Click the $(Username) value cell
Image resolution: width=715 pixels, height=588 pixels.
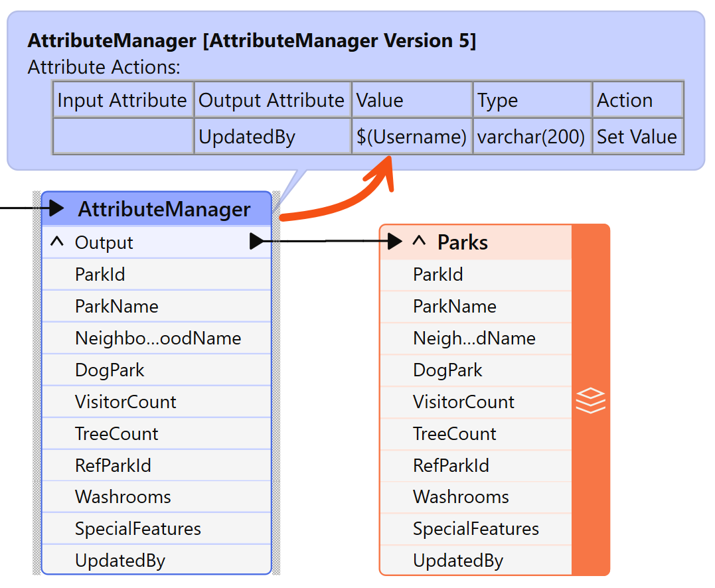[410, 137]
